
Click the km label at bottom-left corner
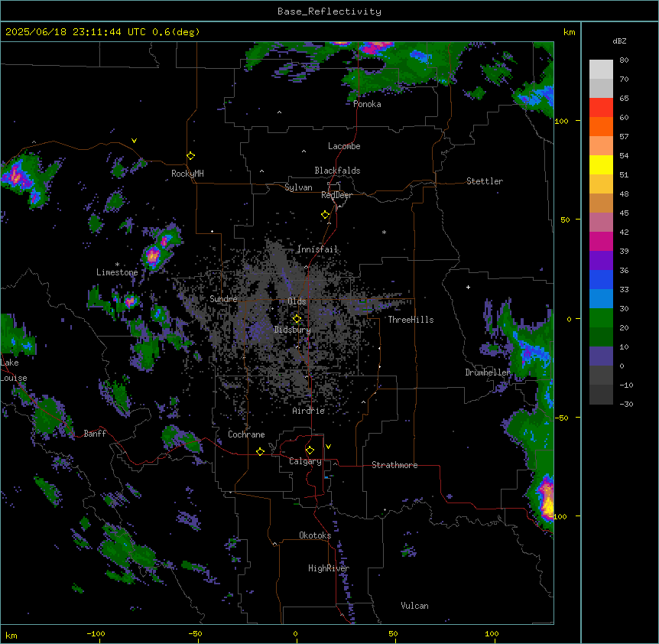click(11, 635)
